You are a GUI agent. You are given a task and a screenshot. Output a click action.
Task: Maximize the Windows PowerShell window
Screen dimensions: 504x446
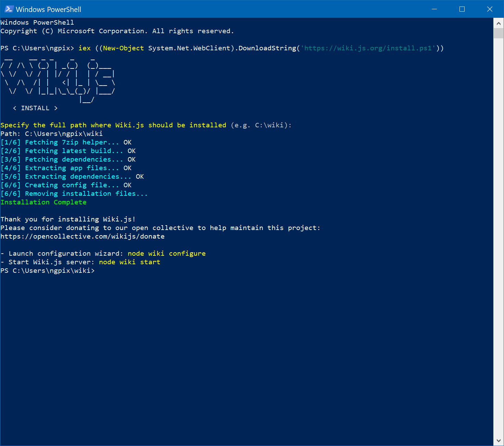tap(462, 9)
